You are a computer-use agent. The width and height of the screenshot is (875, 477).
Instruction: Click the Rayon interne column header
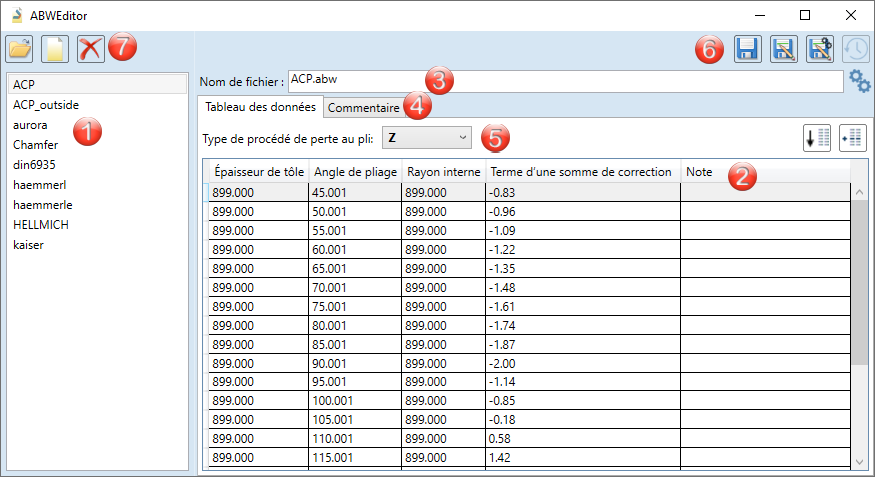[x=444, y=172]
